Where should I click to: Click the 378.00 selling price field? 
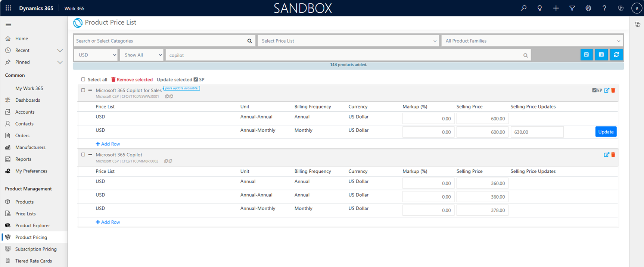(482, 210)
